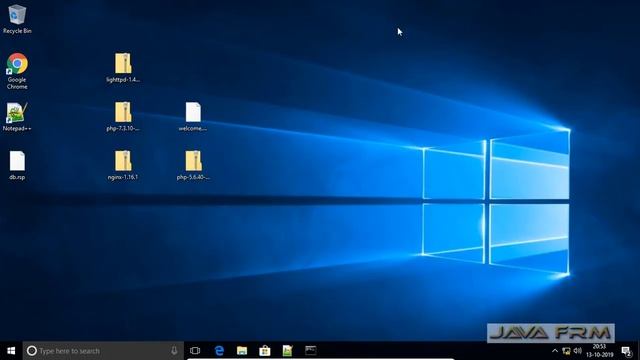Open the Action Center notifications

point(627,351)
